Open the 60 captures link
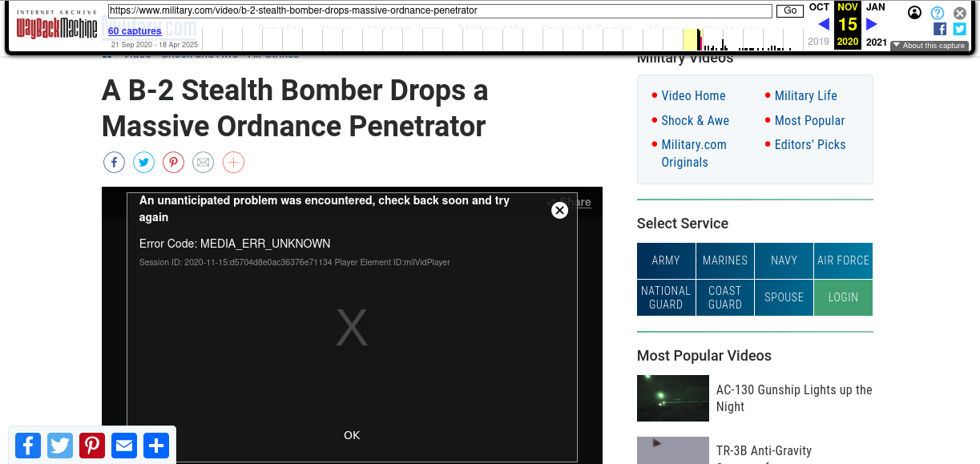This screenshot has height=464, width=980. (135, 30)
